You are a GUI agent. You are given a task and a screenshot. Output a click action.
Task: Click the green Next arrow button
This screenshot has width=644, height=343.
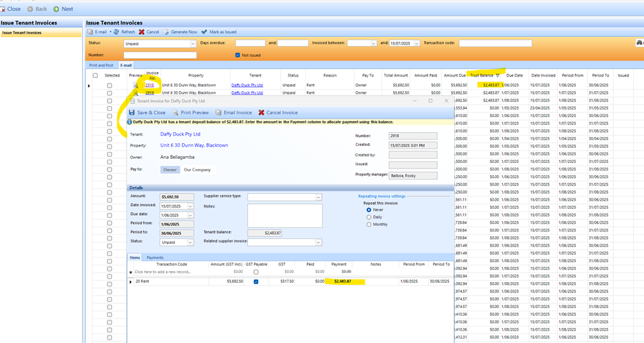(56, 9)
